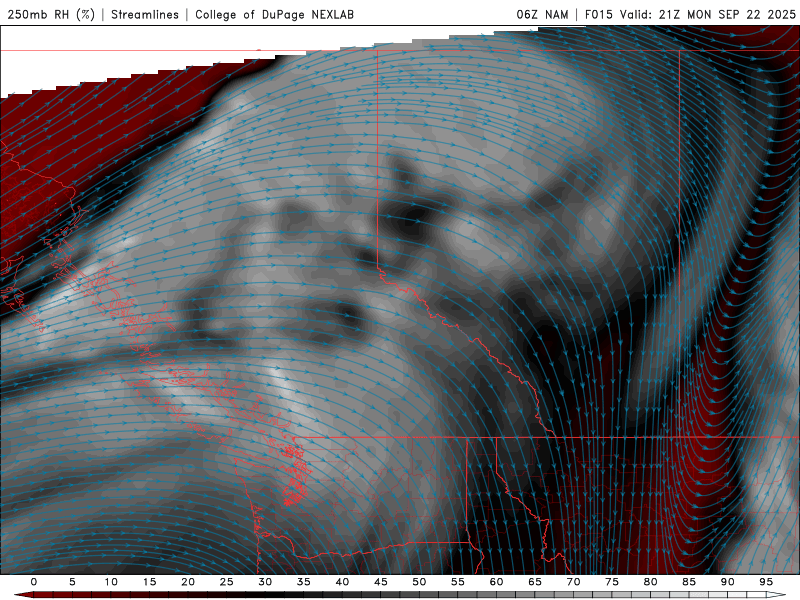Click the colorbar label "90"
The width and height of the screenshot is (800, 600).
pos(727,582)
